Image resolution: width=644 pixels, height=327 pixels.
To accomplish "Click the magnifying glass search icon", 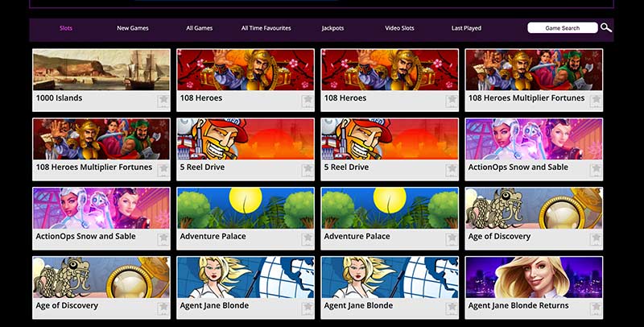I will coord(606,27).
